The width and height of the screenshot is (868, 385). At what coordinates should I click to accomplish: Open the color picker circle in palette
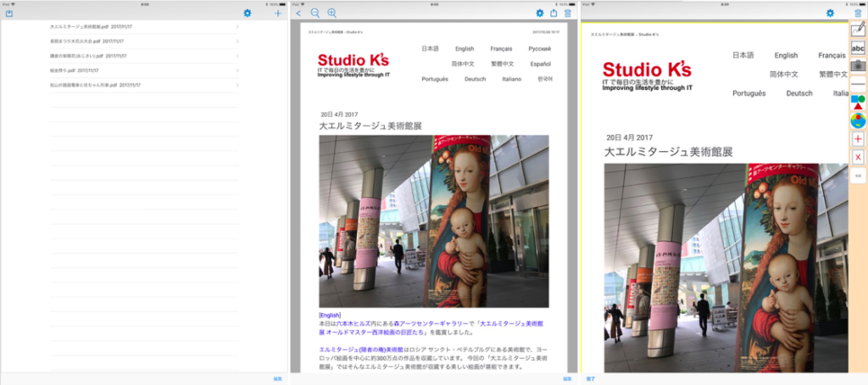point(858,120)
